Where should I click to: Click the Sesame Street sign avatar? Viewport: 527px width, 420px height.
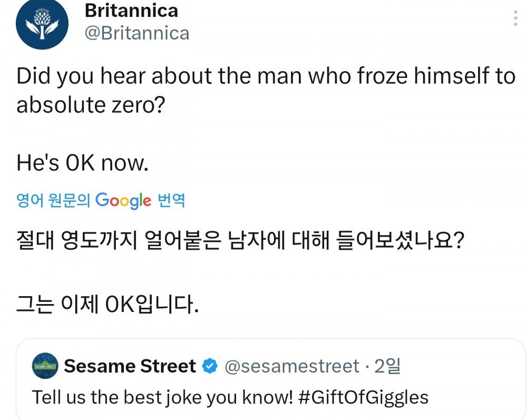(x=45, y=366)
